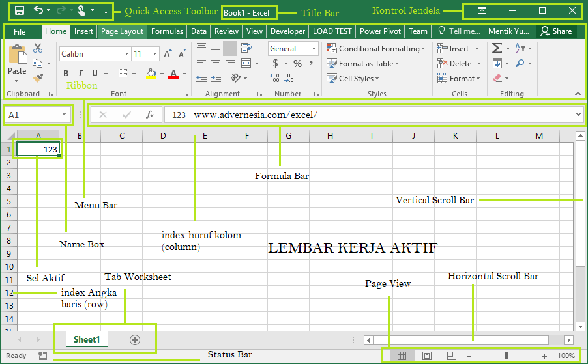Click the Merge & Center icon

tap(246, 63)
